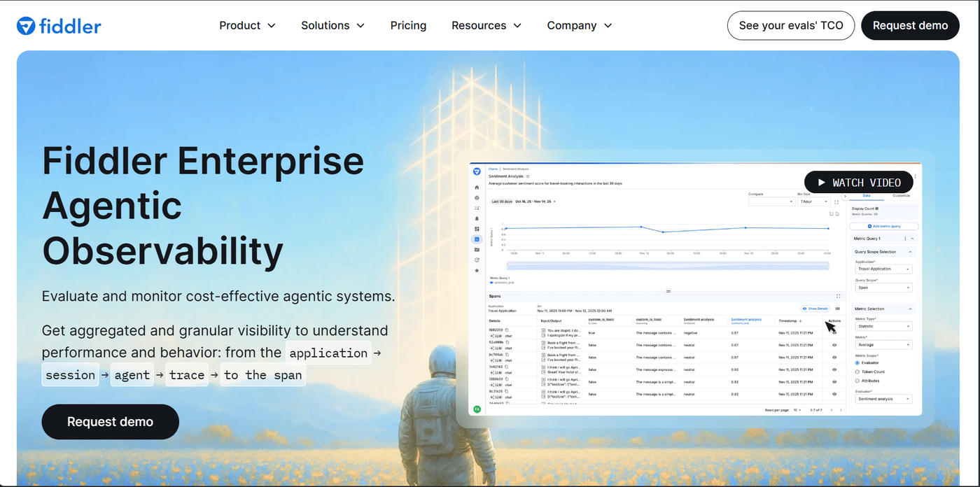
Task: Collapse the Query Scope Selection section
Action: (x=910, y=252)
